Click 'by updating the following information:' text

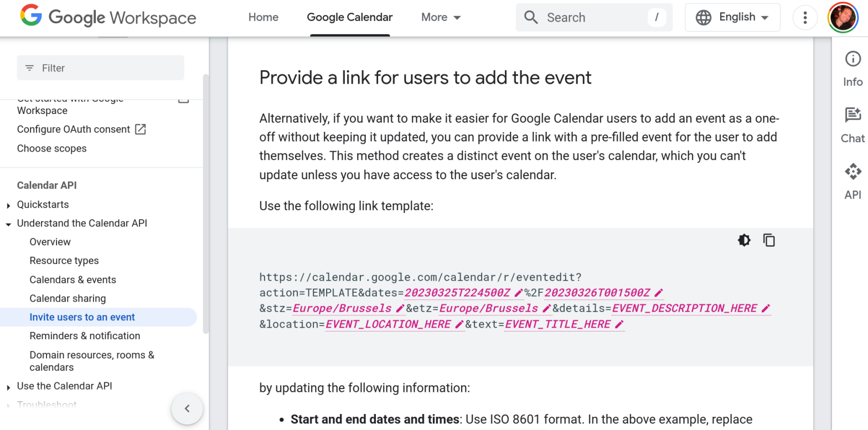pos(365,387)
